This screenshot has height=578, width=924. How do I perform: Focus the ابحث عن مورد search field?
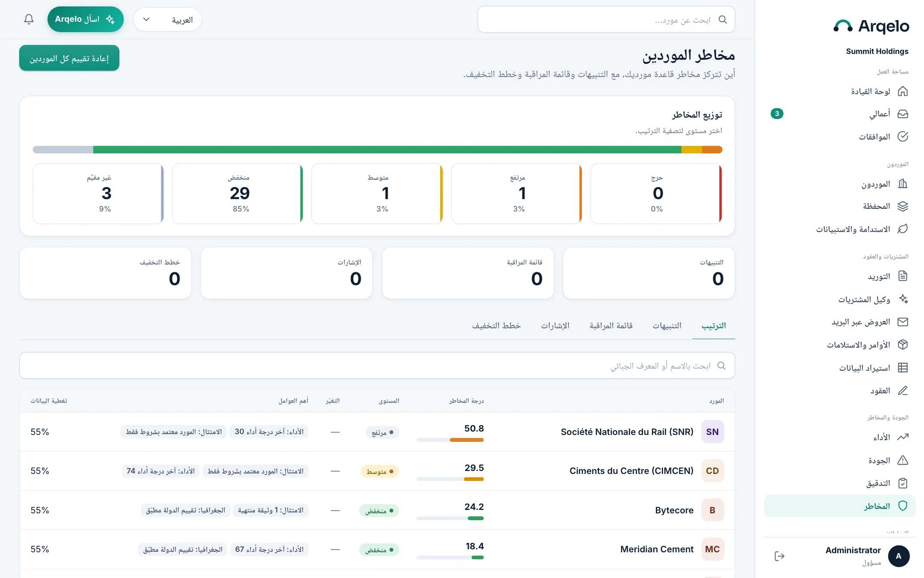coord(606,20)
